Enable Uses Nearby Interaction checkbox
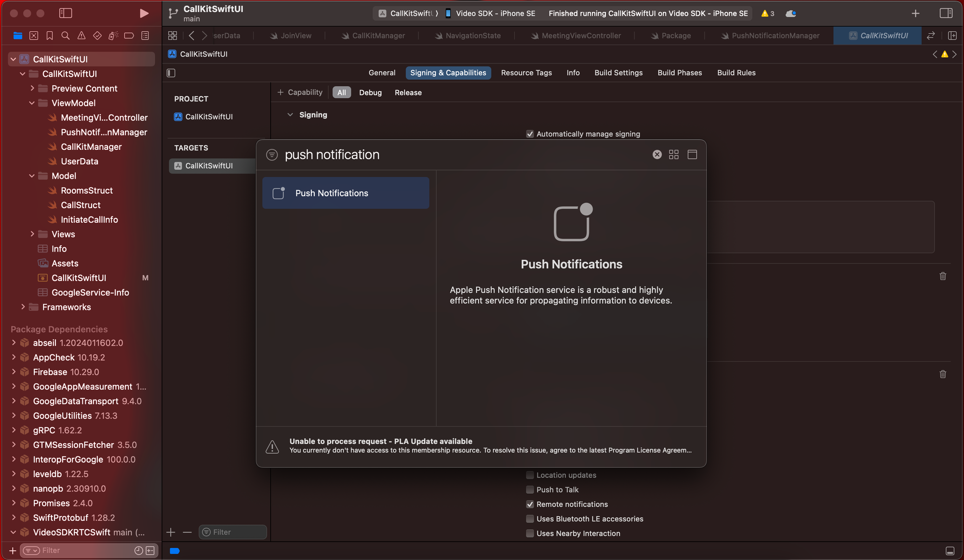The image size is (964, 560). pos(530,533)
